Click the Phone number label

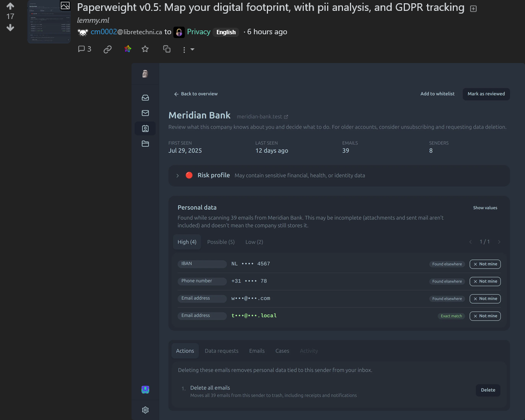click(202, 281)
